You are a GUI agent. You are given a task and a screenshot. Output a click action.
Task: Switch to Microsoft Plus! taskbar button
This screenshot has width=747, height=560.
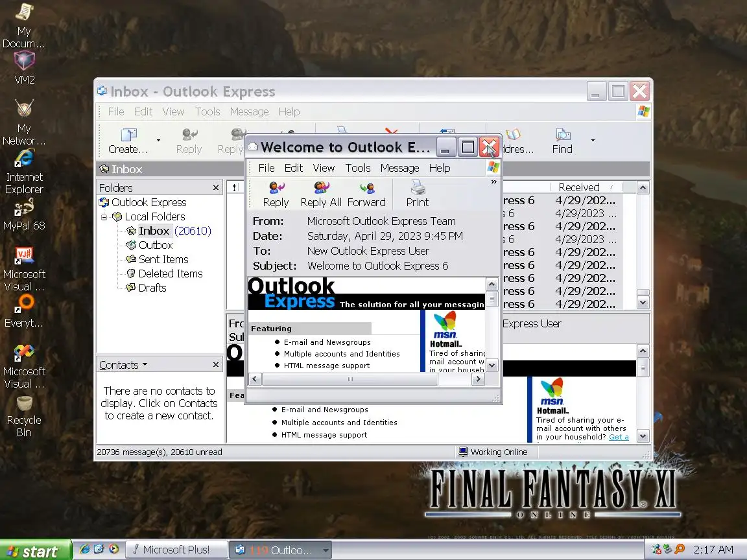pyautogui.click(x=176, y=550)
